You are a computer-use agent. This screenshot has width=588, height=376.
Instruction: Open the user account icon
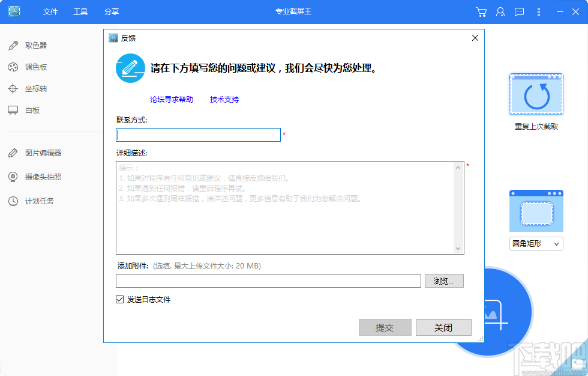tap(500, 12)
